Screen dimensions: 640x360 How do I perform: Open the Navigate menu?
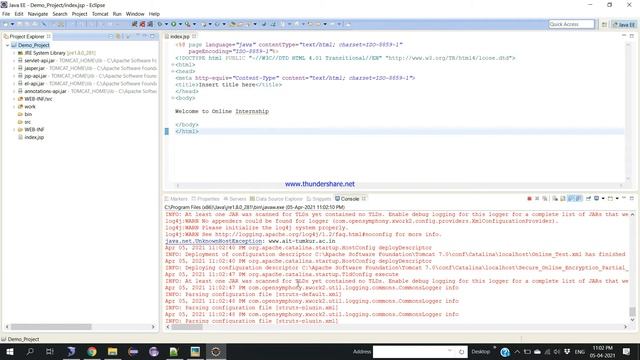tap(38, 14)
